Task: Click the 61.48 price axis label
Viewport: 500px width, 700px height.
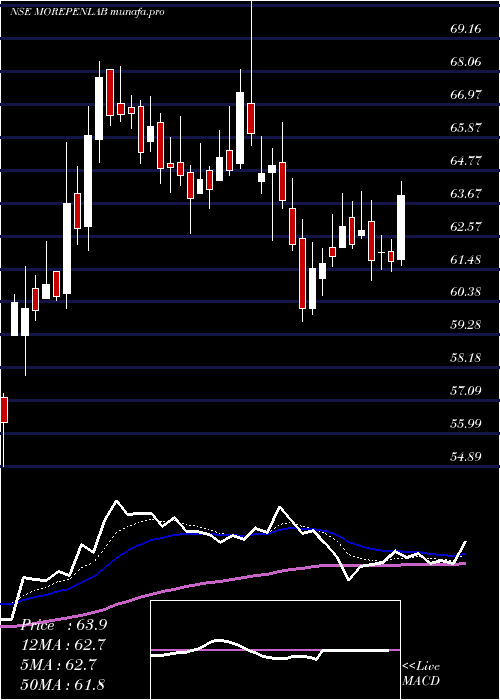Action: pyautogui.click(x=466, y=259)
